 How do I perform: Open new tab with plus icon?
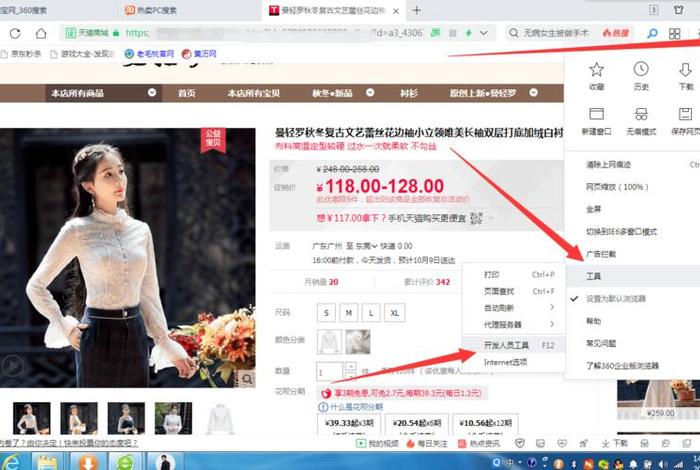(417, 10)
